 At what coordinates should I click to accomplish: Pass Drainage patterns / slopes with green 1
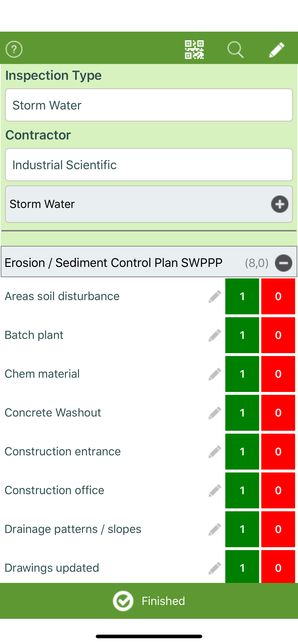(x=242, y=529)
